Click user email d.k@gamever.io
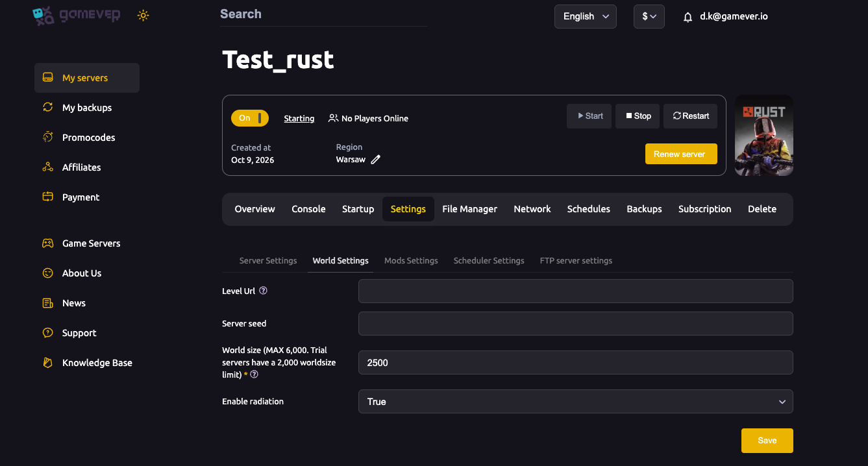This screenshot has width=868, height=466. pos(734,16)
